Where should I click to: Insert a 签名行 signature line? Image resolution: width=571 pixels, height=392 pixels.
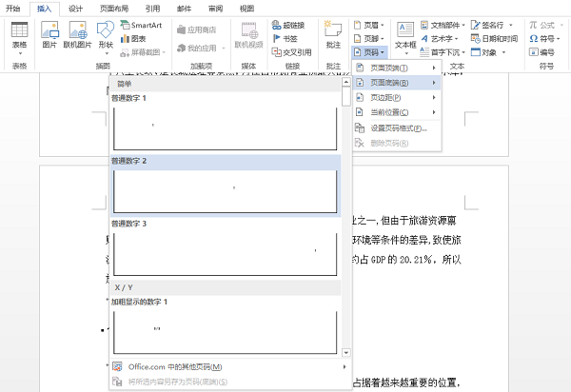pos(492,25)
